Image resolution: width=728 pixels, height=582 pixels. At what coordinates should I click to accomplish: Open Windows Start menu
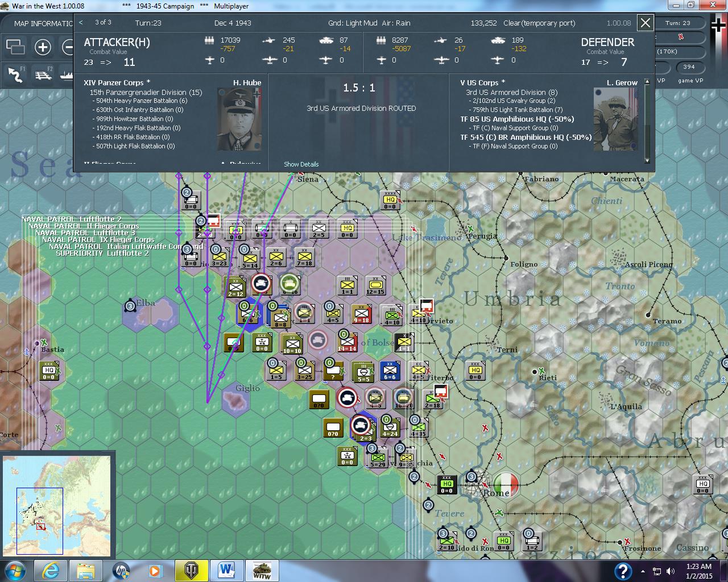14,571
